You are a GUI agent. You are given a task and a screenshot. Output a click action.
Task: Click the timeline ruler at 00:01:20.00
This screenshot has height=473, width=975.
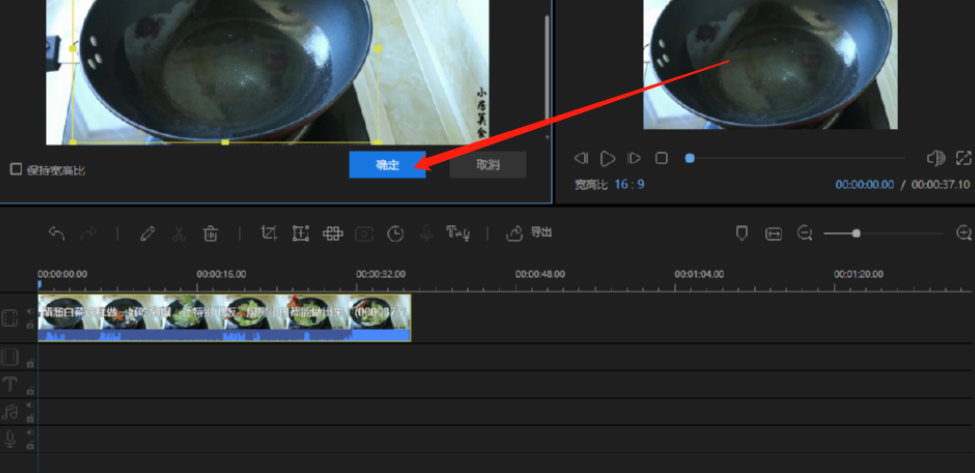click(858, 274)
